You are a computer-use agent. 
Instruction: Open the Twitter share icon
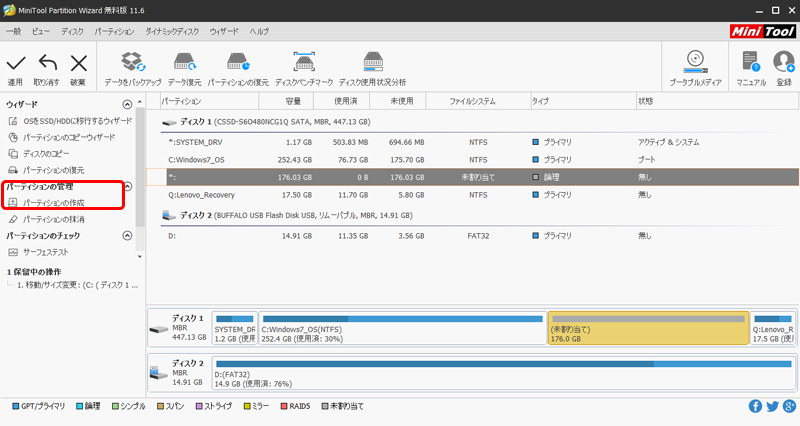772,406
